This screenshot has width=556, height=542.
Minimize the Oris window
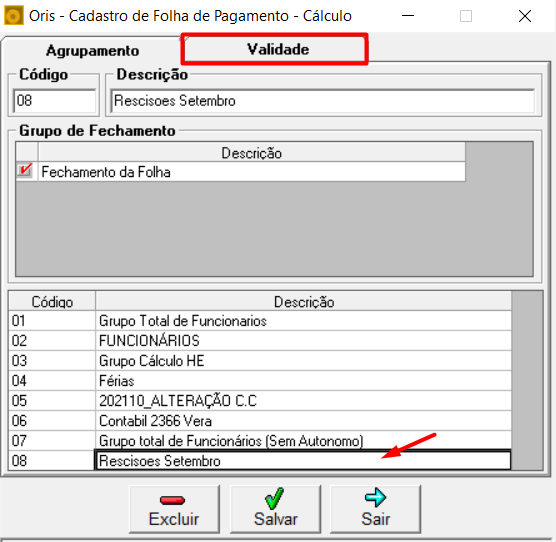pos(408,16)
